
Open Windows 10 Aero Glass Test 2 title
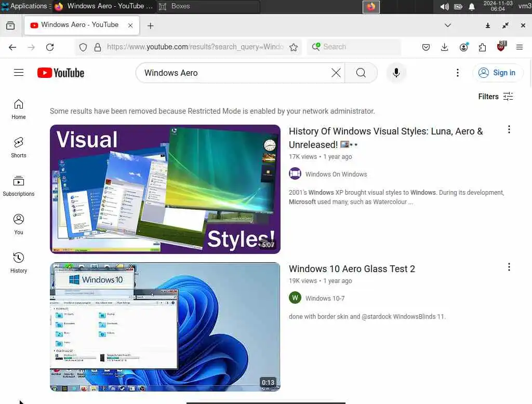tap(352, 268)
